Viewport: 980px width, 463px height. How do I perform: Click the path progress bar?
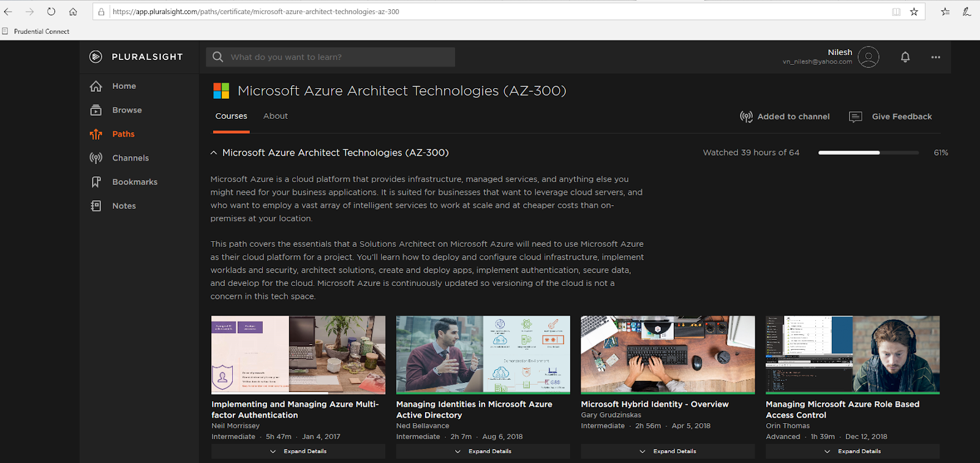[x=869, y=152]
